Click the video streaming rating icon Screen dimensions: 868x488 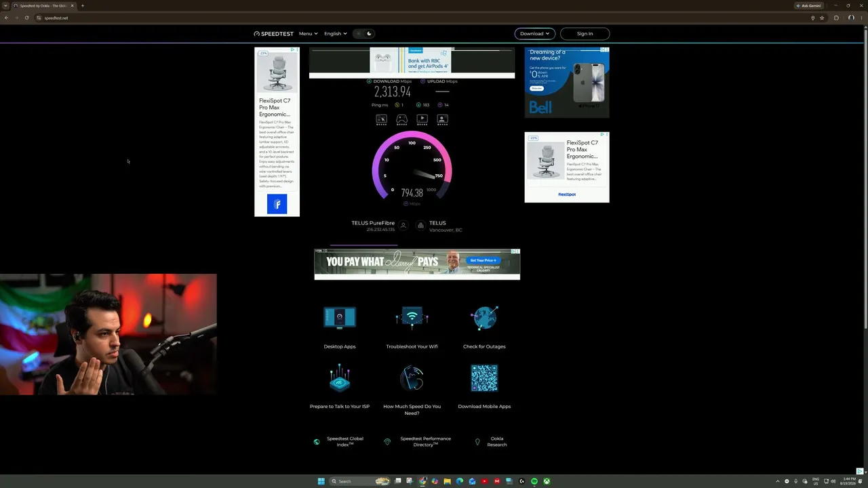tap(422, 119)
